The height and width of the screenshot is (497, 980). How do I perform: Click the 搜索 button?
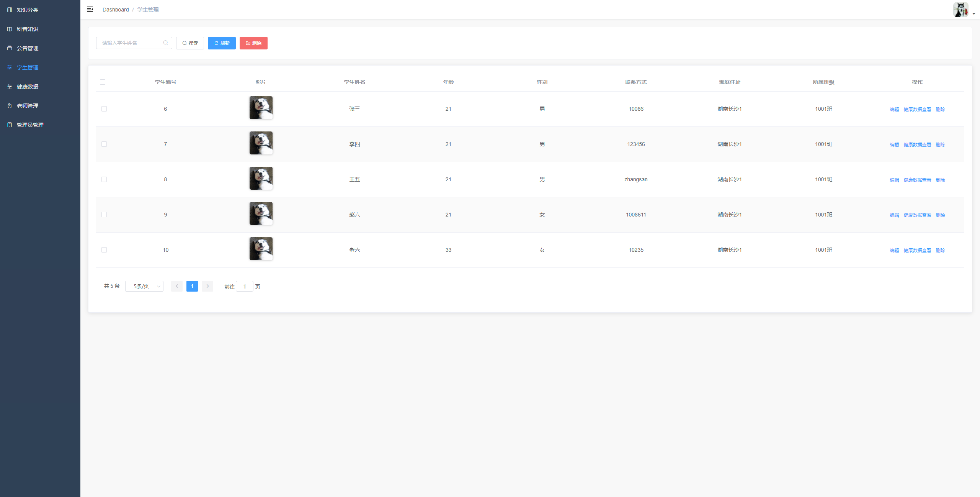[190, 43]
